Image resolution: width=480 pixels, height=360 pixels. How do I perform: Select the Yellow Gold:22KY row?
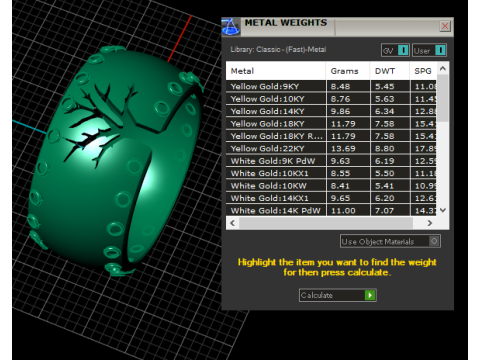pos(331,148)
